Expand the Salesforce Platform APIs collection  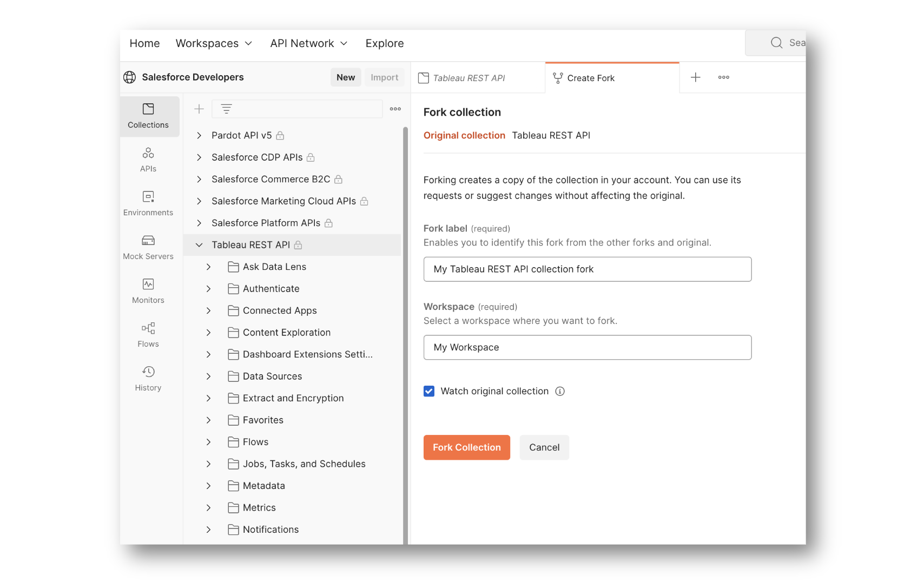[x=199, y=223]
